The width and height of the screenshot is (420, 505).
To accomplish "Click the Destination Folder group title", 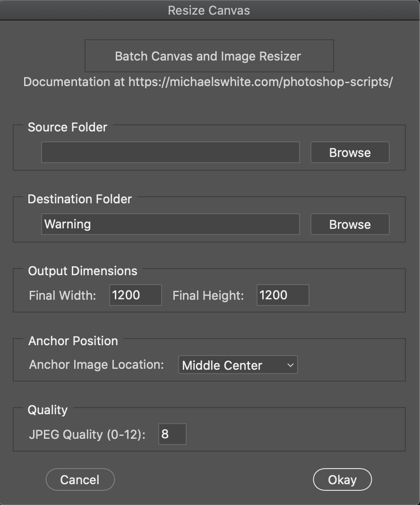I will [80, 199].
